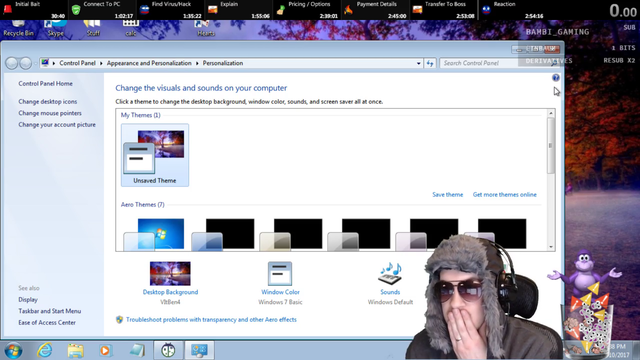Open Display link under See also
This screenshot has width=640, height=360.
pyautogui.click(x=28, y=300)
